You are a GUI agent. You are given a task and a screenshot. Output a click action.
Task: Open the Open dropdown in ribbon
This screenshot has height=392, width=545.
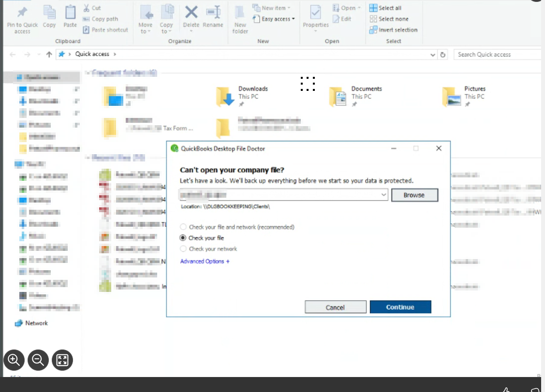coord(347,8)
